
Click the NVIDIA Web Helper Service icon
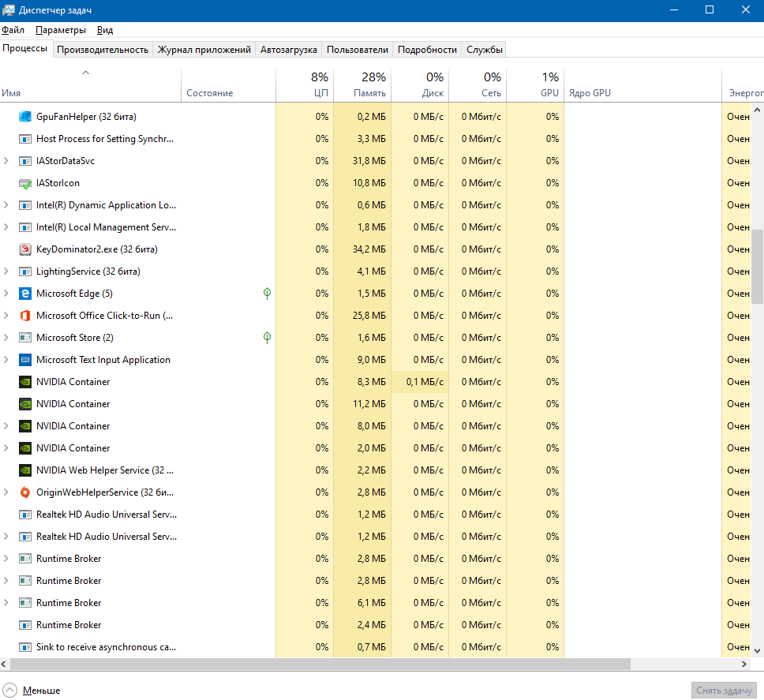click(x=24, y=470)
